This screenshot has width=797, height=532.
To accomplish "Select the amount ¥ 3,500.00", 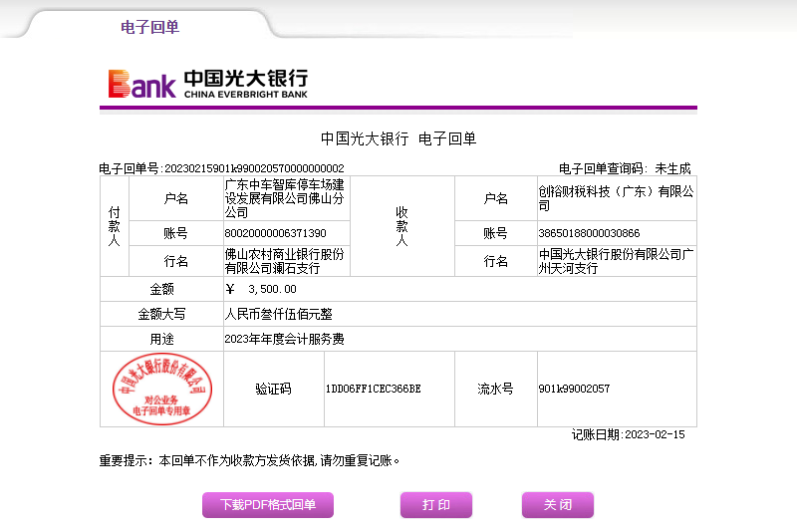I will click(261, 289).
